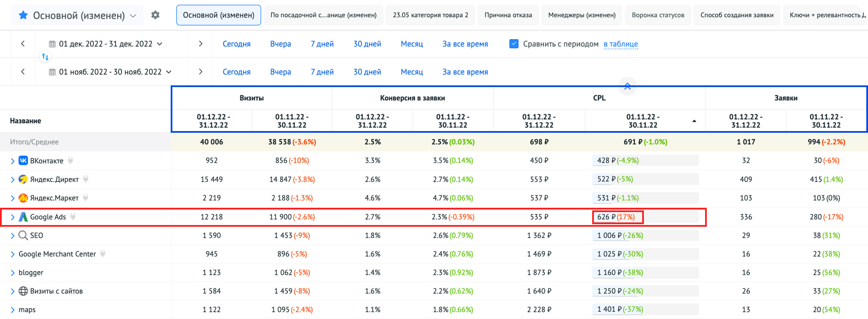
Task: Click the Google Ads logo icon
Action: pos(23,217)
